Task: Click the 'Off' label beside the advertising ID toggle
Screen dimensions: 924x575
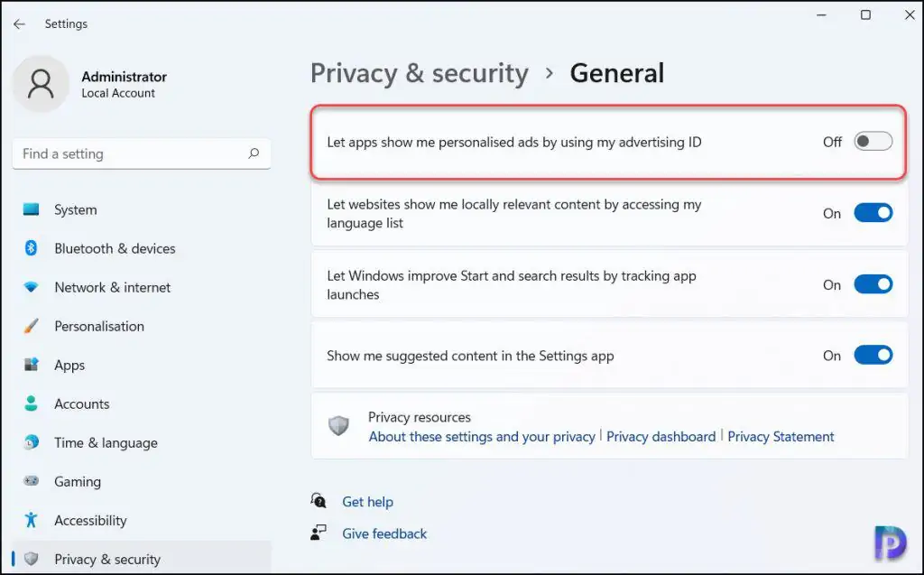Action: point(832,142)
